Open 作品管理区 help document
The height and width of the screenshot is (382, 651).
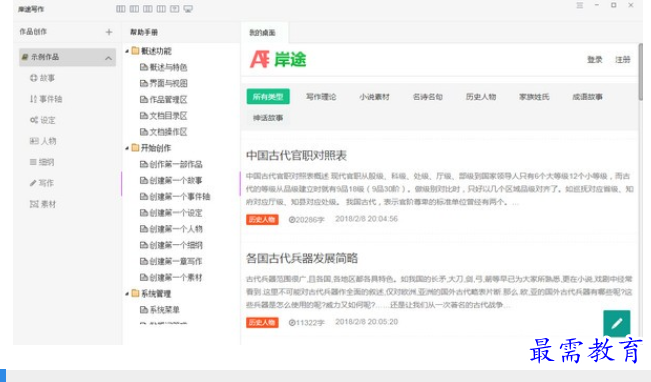[x=164, y=100]
